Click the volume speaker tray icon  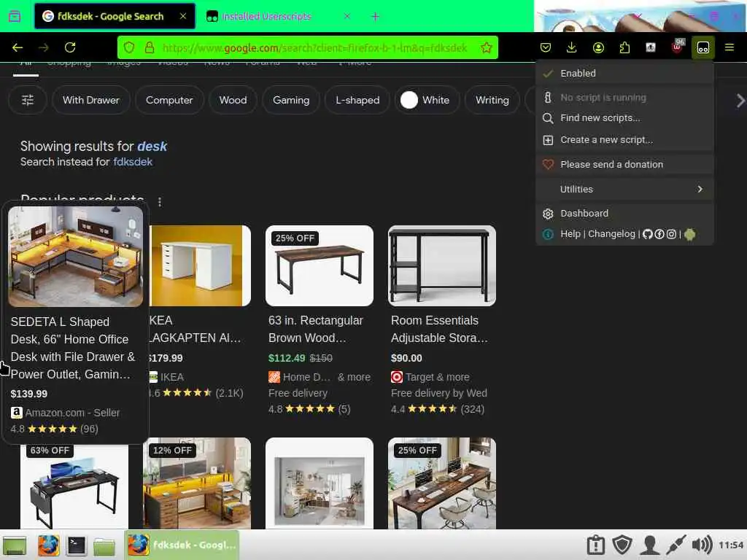[x=702, y=545]
